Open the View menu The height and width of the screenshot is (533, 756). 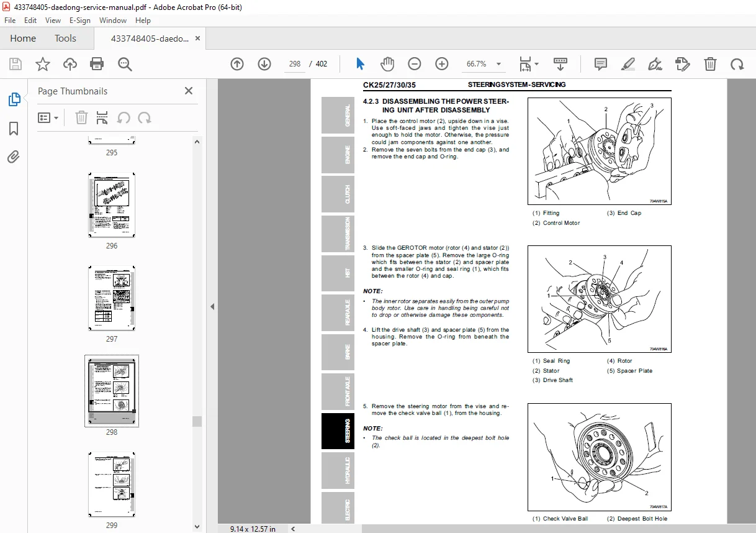[53, 20]
